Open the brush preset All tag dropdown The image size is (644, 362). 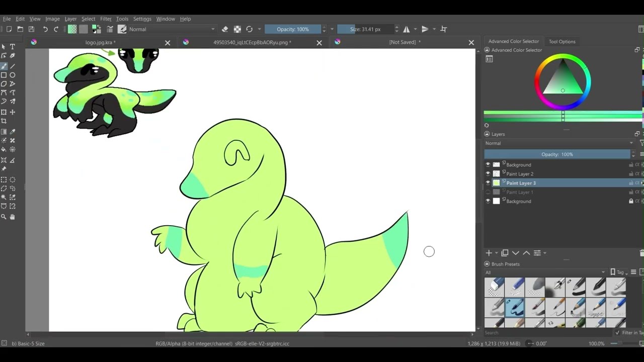(545, 272)
